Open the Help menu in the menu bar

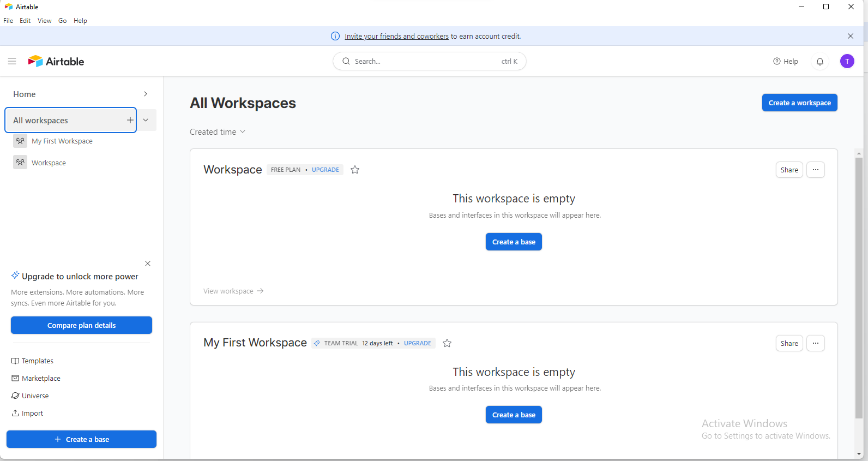pyautogui.click(x=80, y=21)
